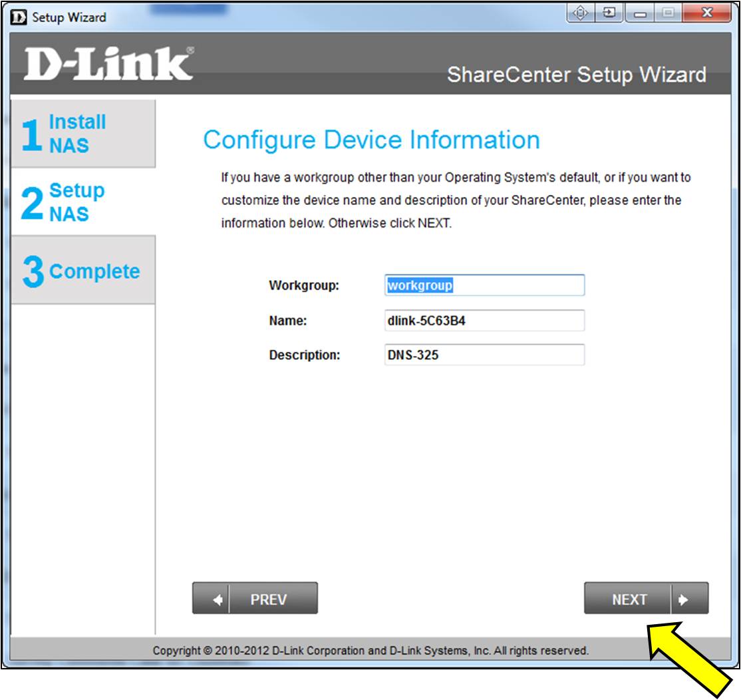Click the boxed-arrow icon in the title bar
Viewport: 741px width, 700px height.
pos(609,13)
